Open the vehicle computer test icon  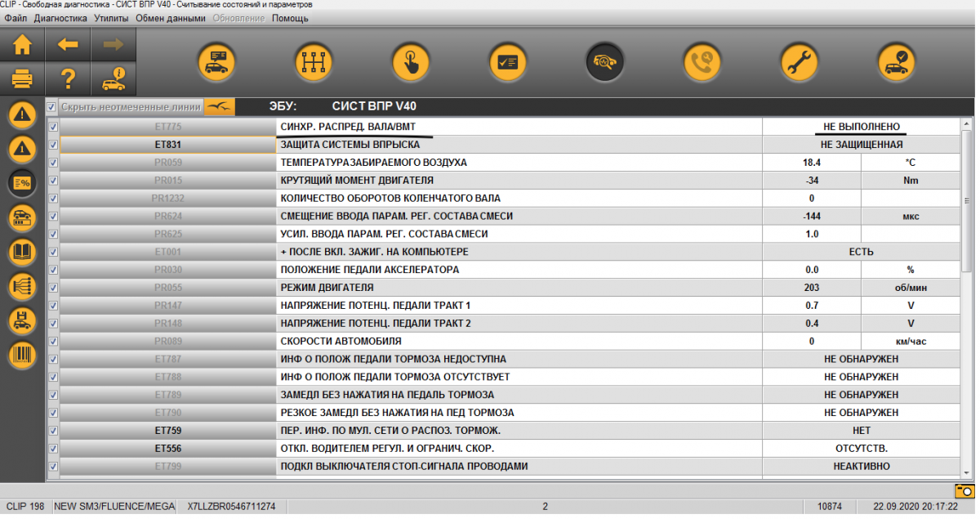pyautogui.click(x=216, y=61)
